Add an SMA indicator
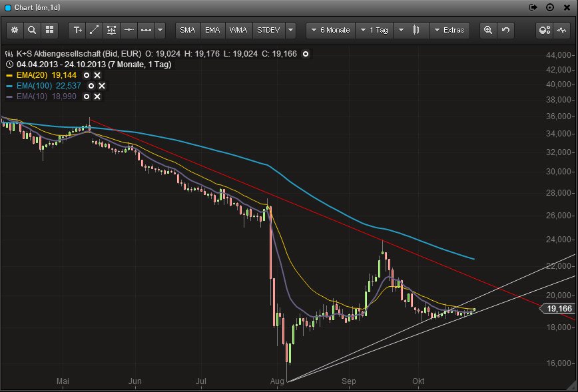 188,30
